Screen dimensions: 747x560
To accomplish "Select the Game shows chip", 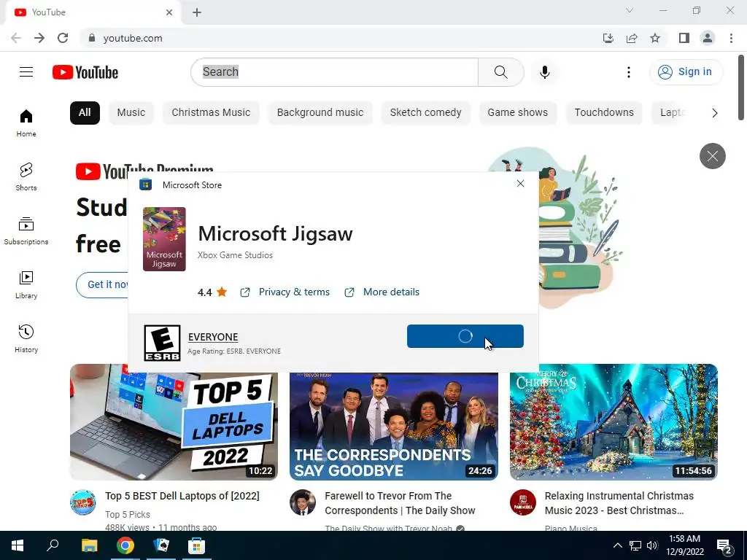I will [517, 113].
